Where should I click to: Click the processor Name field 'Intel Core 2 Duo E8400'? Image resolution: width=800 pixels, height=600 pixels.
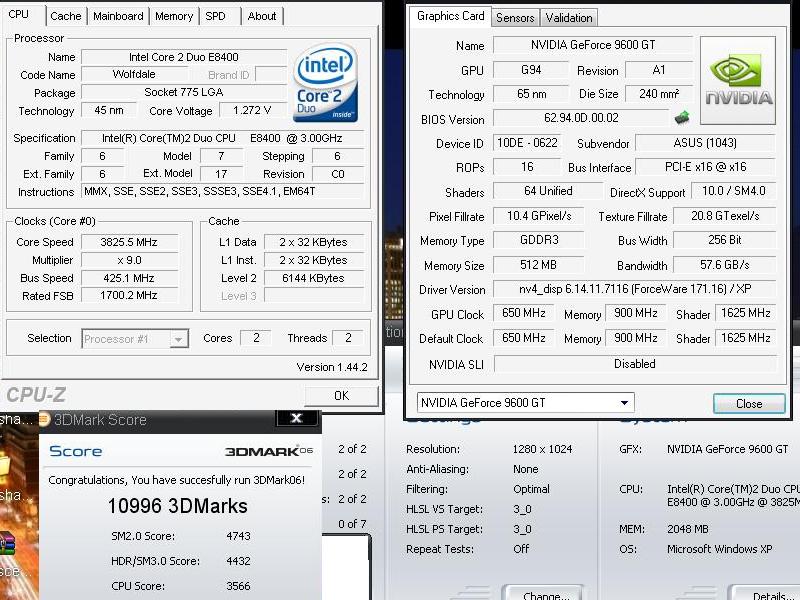184,57
